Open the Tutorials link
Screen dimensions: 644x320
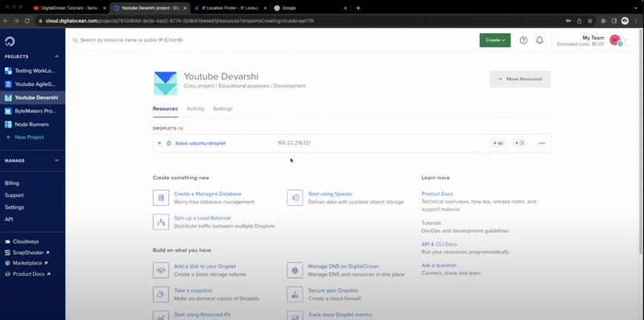431,224
